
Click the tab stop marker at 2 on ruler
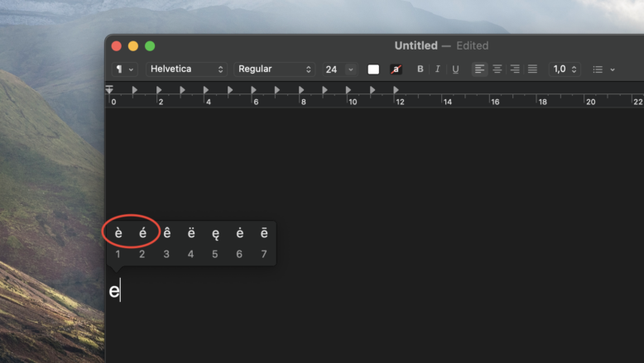[x=159, y=90]
